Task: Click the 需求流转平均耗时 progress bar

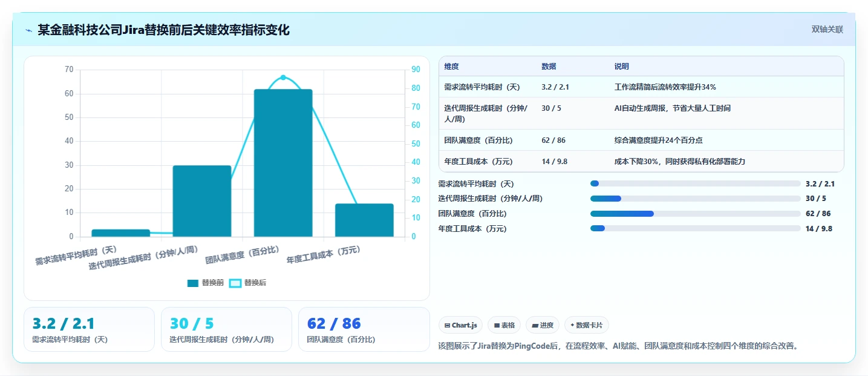Action: point(696,183)
